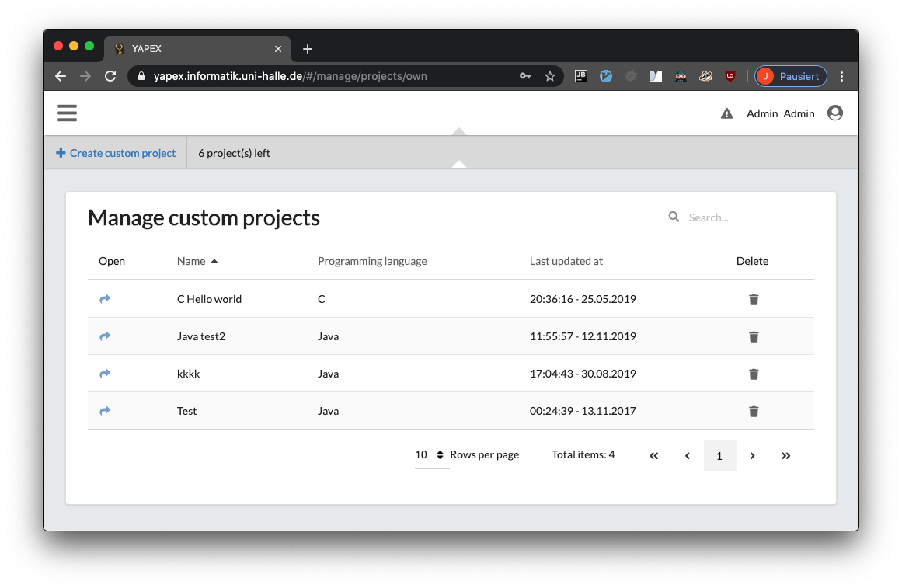Screen dimensions: 902x588
Task: Delete the Java test2 project
Action: tap(753, 336)
